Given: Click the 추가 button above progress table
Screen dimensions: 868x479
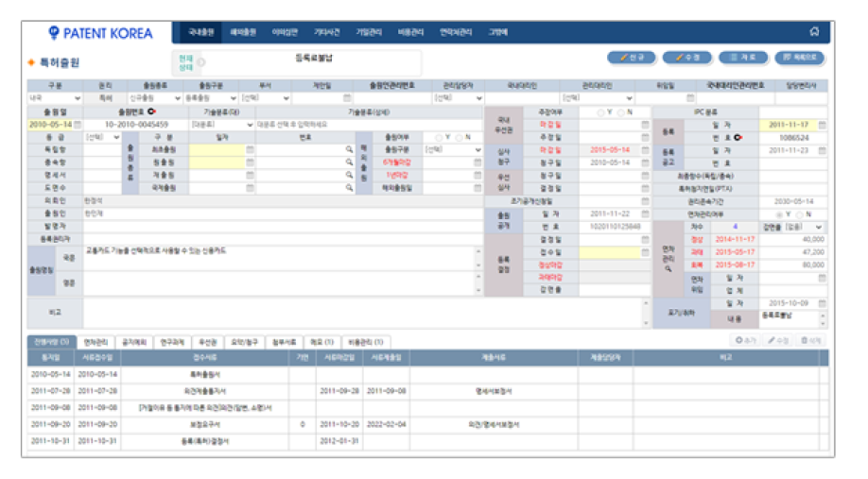Looking at the screenshot, I should [x=745, y=340].
